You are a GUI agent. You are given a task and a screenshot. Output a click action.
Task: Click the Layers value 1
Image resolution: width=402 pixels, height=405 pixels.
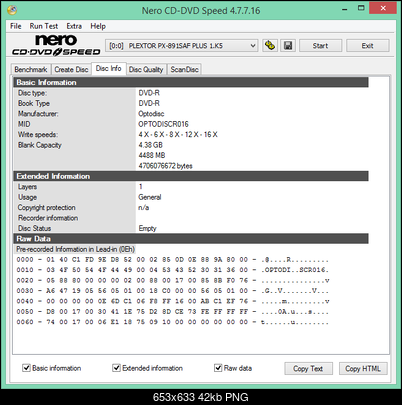tap(140, 187)
